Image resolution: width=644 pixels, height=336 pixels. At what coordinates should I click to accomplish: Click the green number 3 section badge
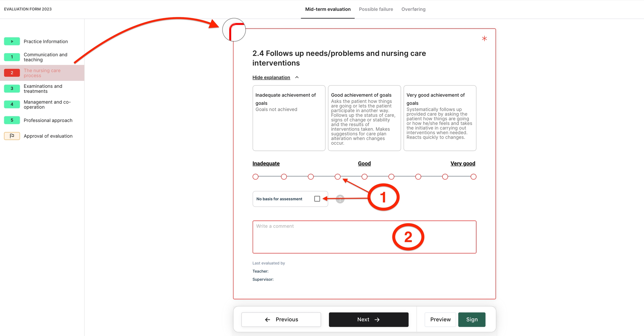pyautogui.click(x=12, y=88)
